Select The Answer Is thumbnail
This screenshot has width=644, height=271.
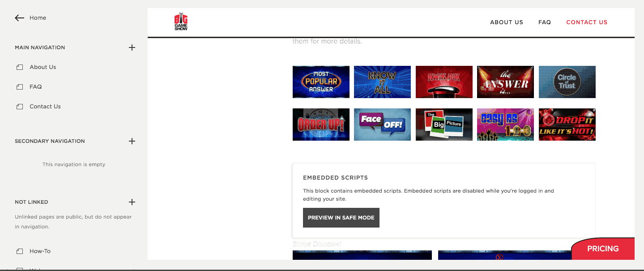(x=505, y=82)
